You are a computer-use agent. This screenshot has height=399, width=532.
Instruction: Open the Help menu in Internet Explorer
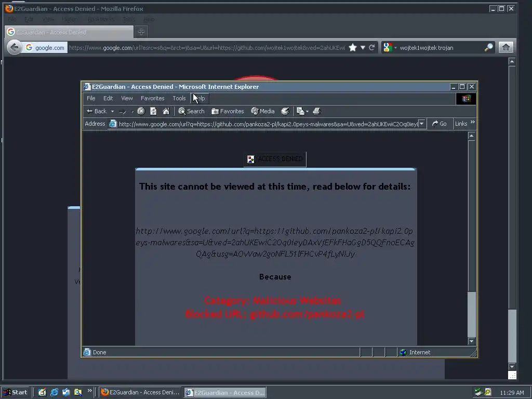click(201, 98)
